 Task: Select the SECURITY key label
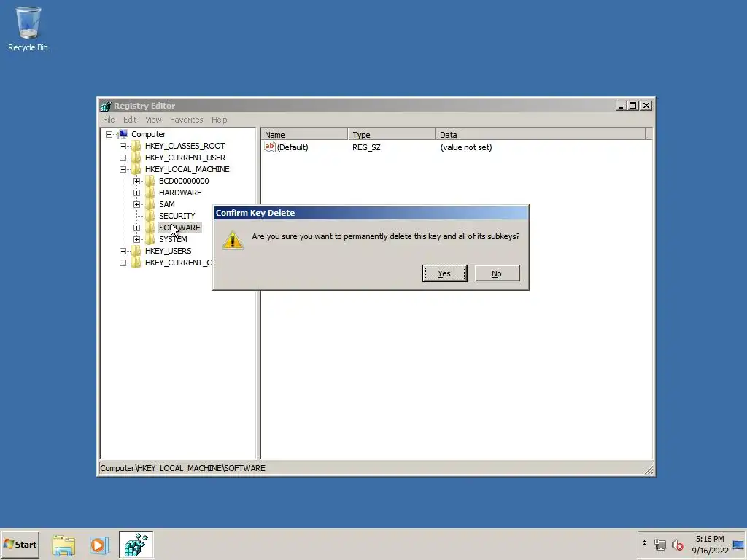click(x=177, y=216)
